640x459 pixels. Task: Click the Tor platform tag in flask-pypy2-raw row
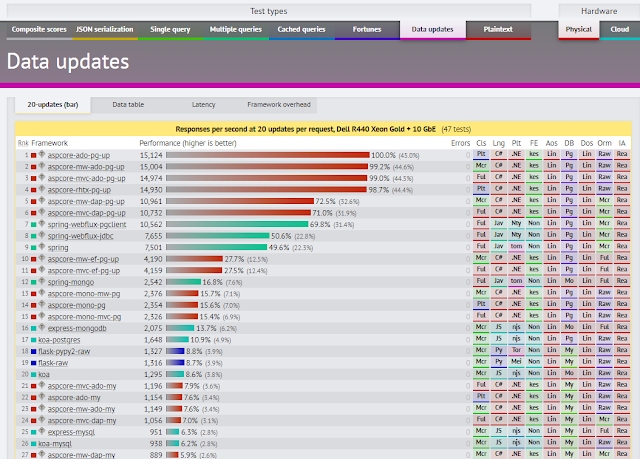point(516,350)
